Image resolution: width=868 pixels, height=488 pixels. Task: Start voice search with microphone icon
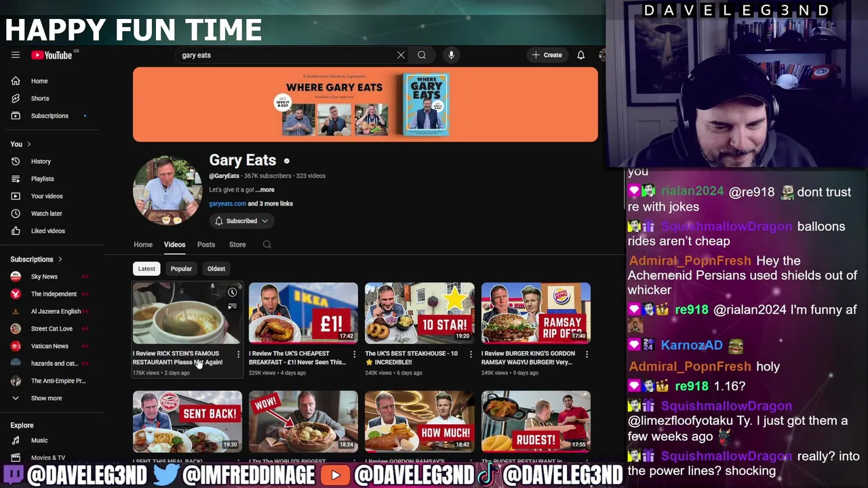pyautogui.click(x=451, y=55)
